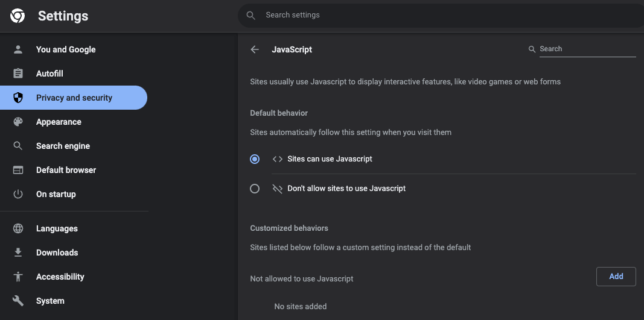This screenshot has width=644, height=320.
Task: Go back with the arrow next to JavaScript
Action: [255, 49]
